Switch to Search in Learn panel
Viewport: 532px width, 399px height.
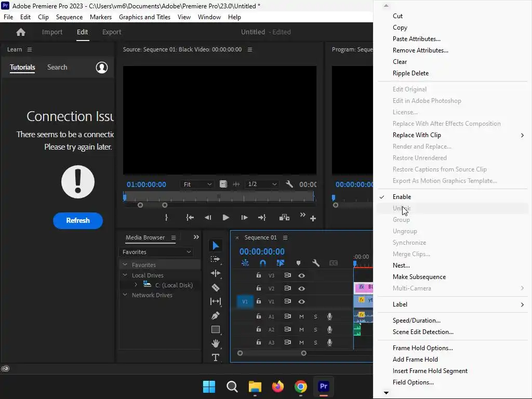[57, 67]
